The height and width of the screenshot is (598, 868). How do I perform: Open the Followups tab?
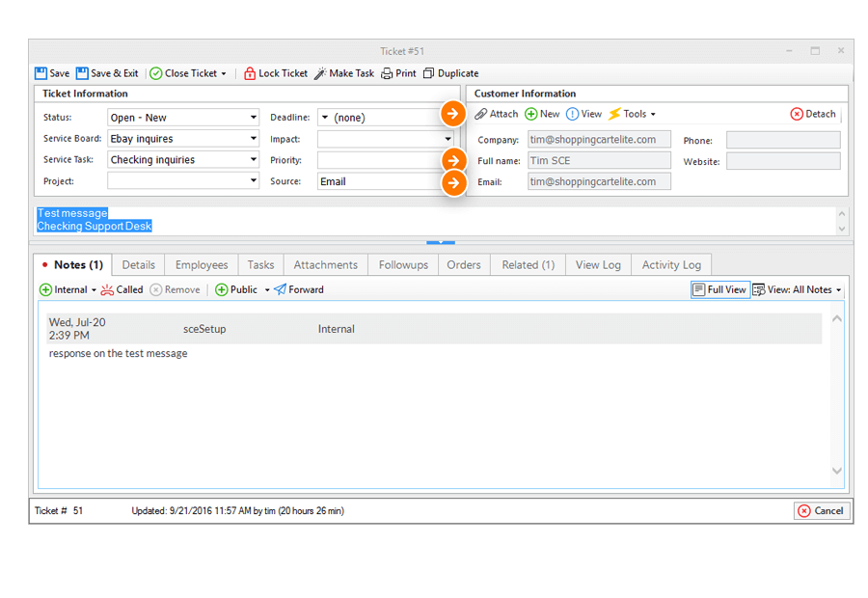(x=403, y=264)
